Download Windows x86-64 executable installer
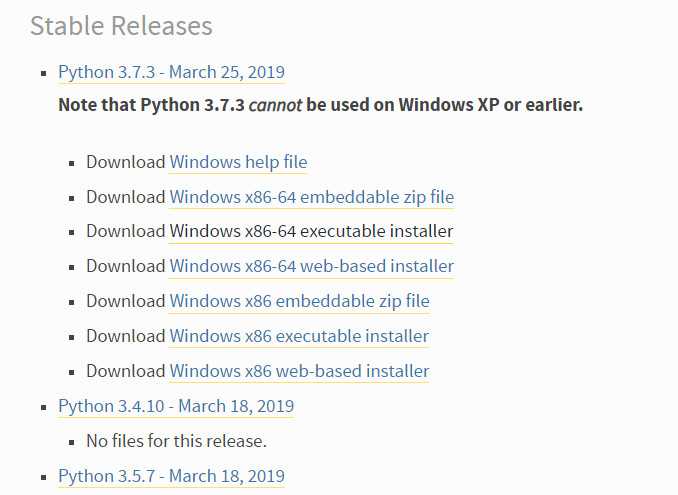 click(x=311, y=232)
